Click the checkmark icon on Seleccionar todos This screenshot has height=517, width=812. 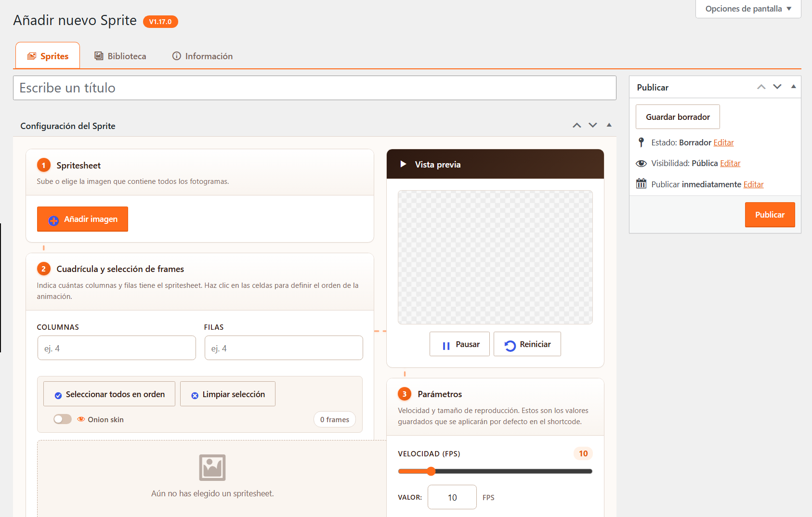58,396
